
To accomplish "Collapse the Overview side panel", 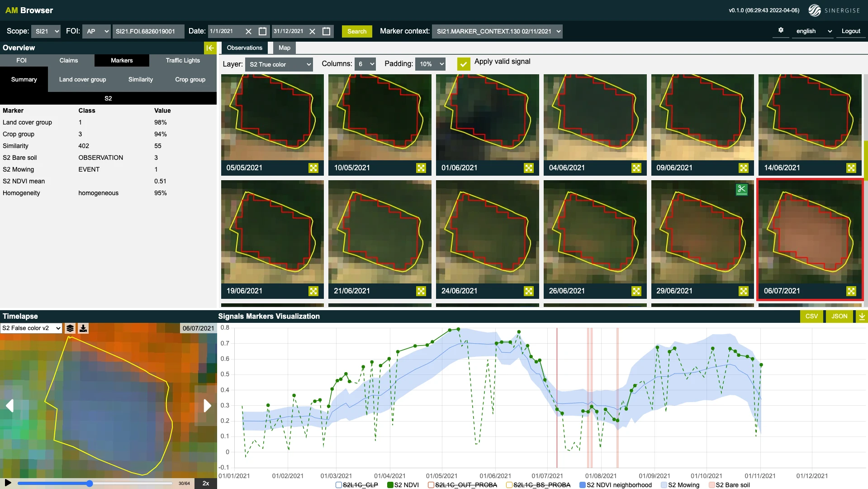I will [x=210, y=48].
